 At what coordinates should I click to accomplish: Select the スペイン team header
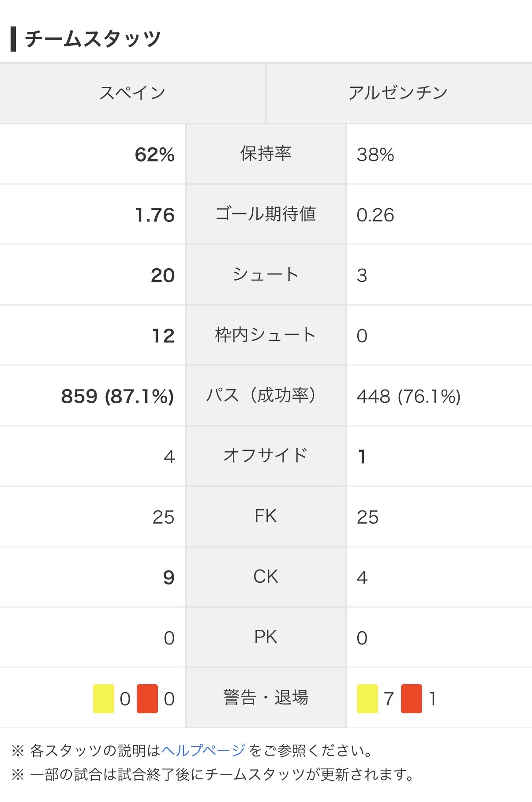pyautogui.click(x=132, y=93)
